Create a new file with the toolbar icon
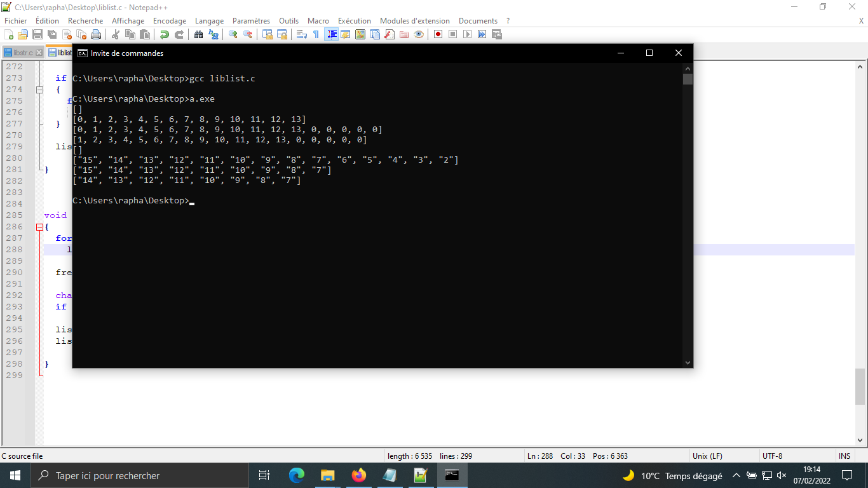The width and height of the screenshot is (868, 488). coord(9,34)
